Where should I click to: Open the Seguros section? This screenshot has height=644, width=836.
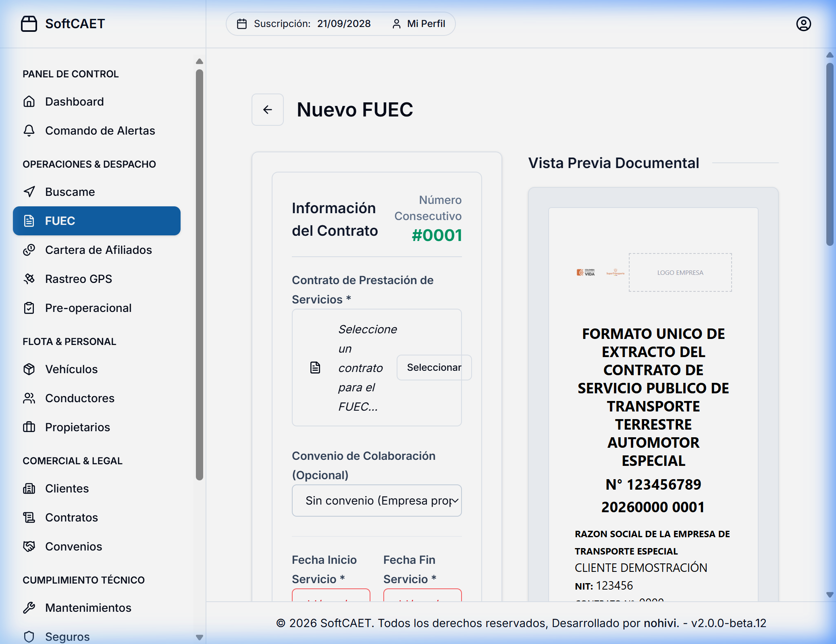(x=67, y=636)
